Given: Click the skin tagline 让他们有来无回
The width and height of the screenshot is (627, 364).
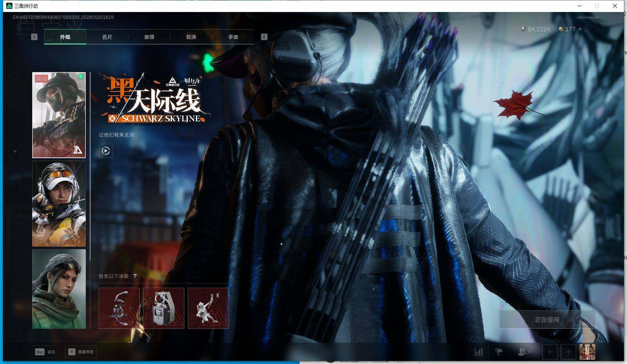Looking at the screenshot, I should point(116,135).
